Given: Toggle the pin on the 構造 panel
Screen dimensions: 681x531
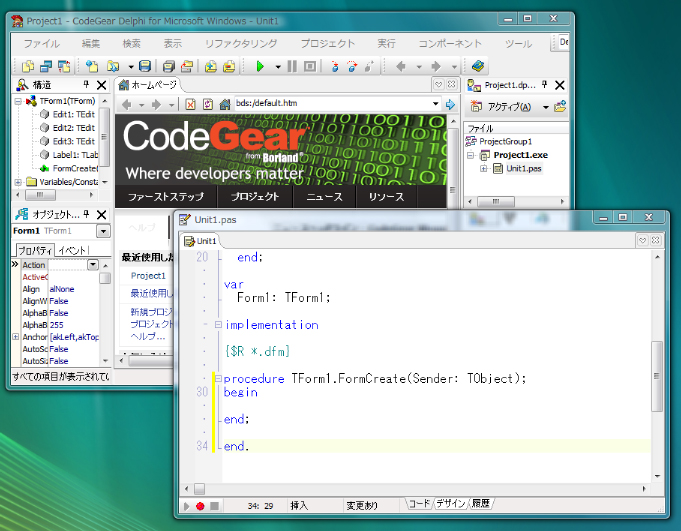Looking at the screenshot, I should pos(86,84).
